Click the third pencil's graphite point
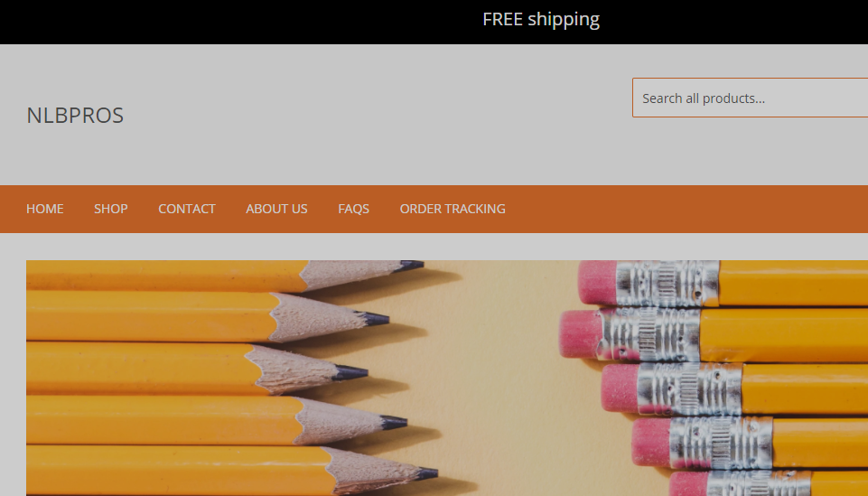The height and width of the screenshot is (496, 868). point(351,372)
